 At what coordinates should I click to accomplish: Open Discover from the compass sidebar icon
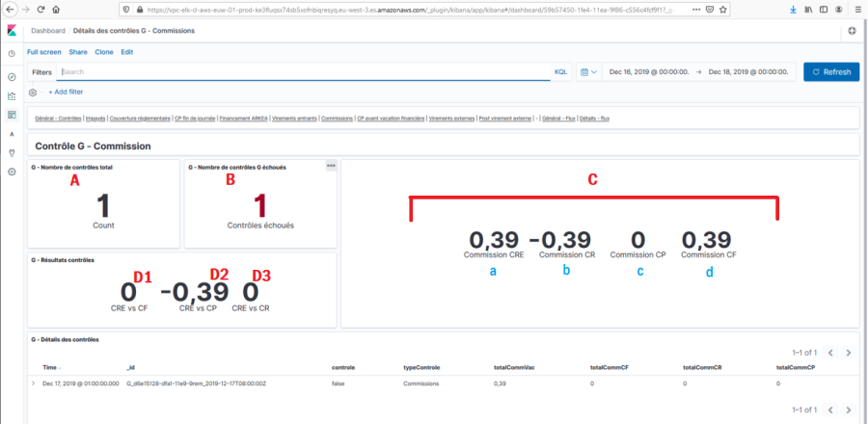[12, 76]
